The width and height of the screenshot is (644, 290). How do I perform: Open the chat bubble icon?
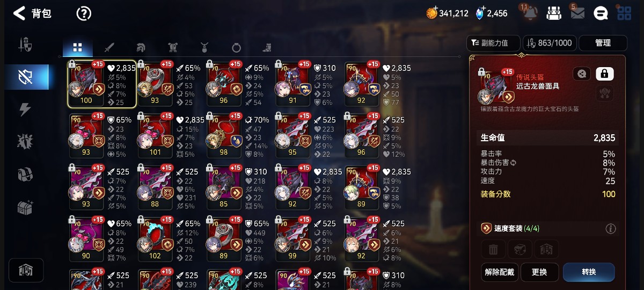coord(601,13)
